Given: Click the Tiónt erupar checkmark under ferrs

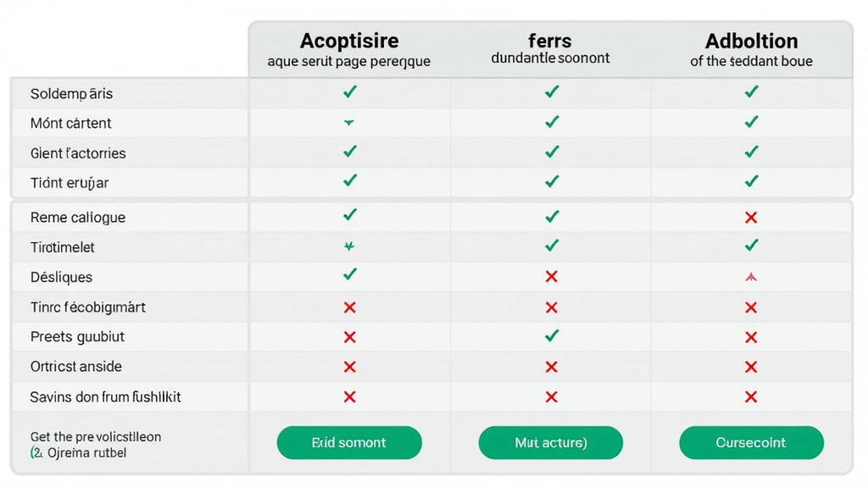Looking at the screenshot, I should [x=551, y=183].
